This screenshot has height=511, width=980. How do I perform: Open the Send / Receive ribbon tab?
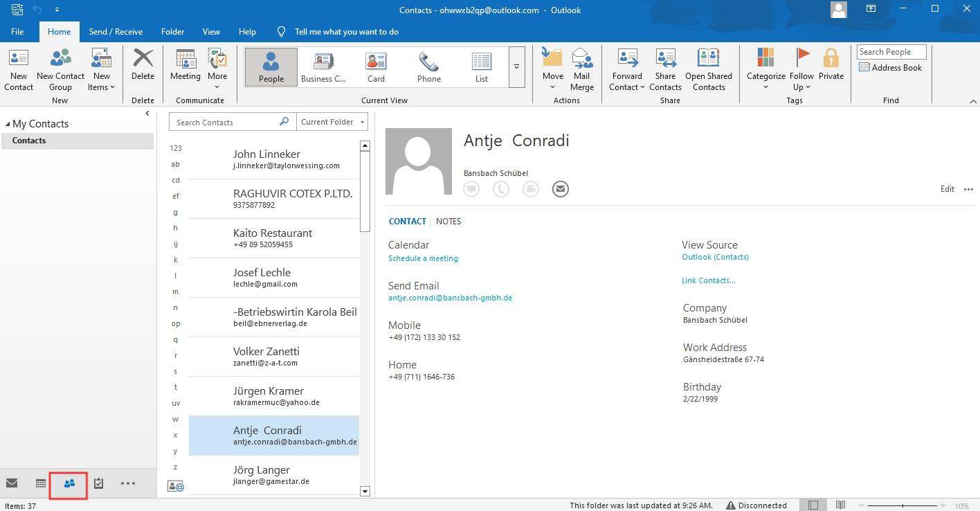tap(116, 32)
